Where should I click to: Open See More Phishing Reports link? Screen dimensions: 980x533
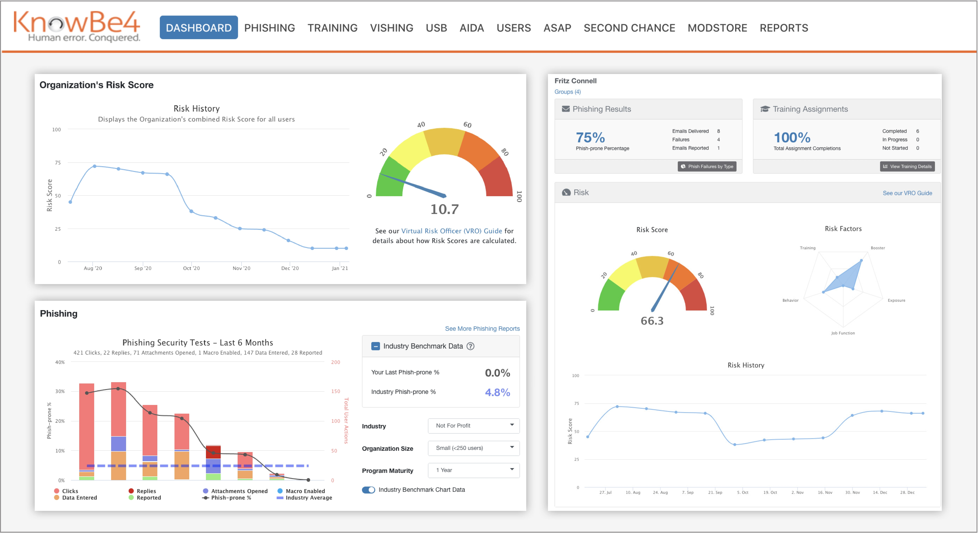point(482,329)
